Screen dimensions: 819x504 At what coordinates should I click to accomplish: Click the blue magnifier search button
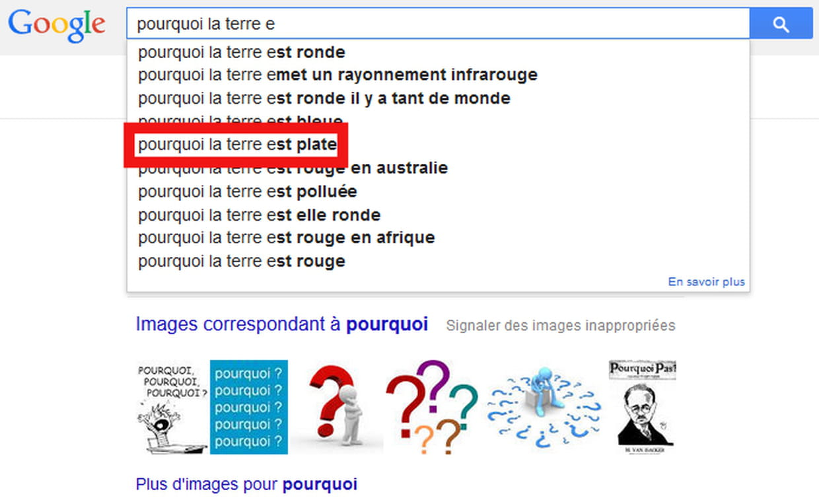[x=781, y=25]
